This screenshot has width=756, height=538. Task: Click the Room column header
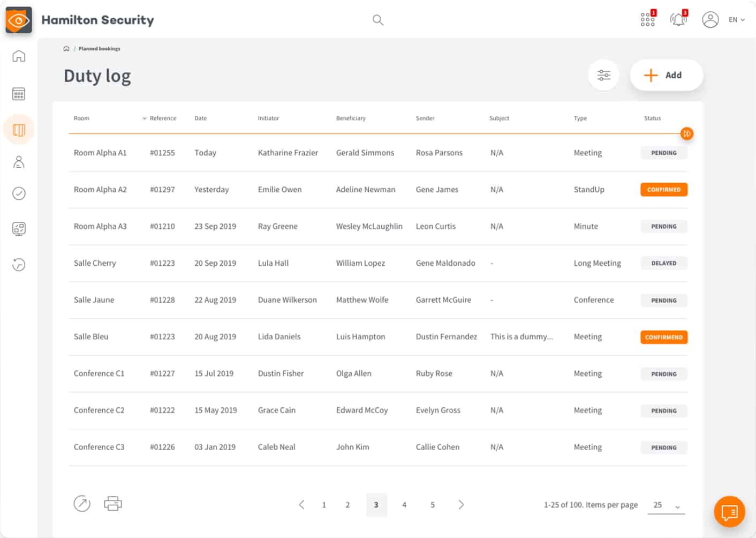coord(81,118)
